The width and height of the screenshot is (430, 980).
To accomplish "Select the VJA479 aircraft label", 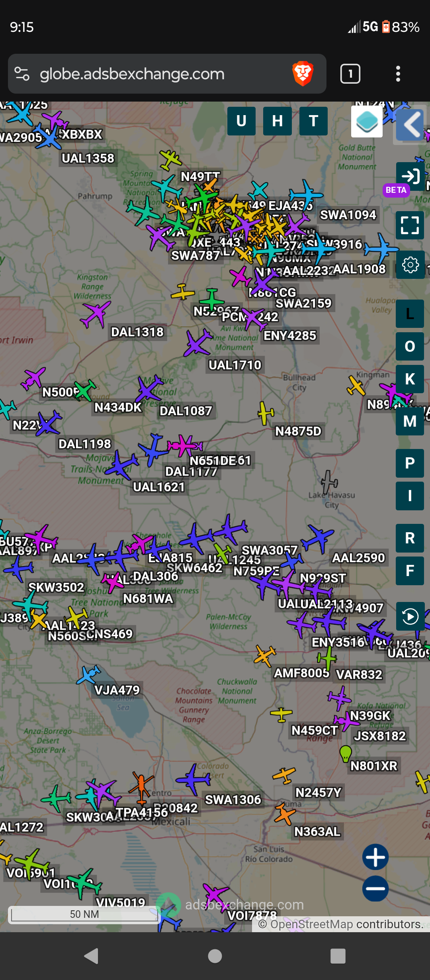I will [x=117, y=690].
